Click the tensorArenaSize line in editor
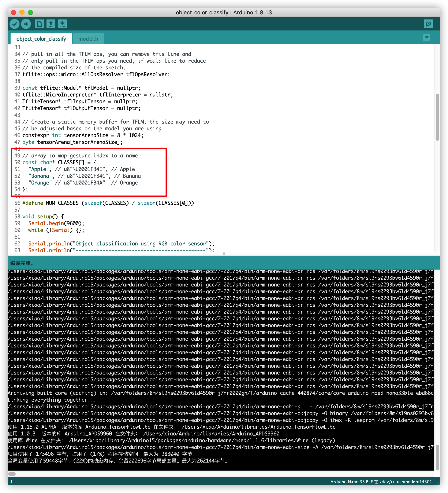Viewport: 448px width, 493px height. [x=86, y=135]
